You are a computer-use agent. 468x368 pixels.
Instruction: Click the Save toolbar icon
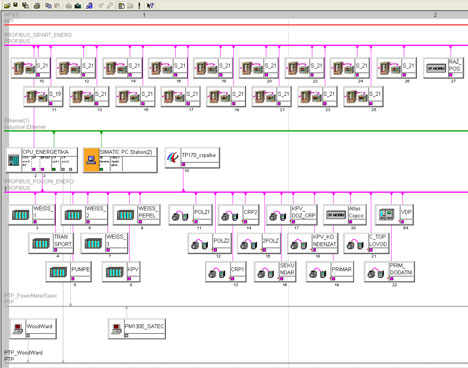click(x=15, y=5)
